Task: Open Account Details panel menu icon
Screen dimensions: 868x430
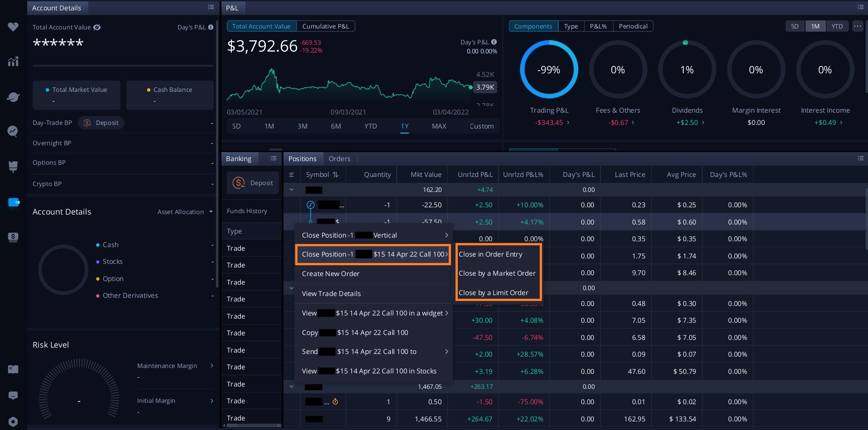Action: 211,7
